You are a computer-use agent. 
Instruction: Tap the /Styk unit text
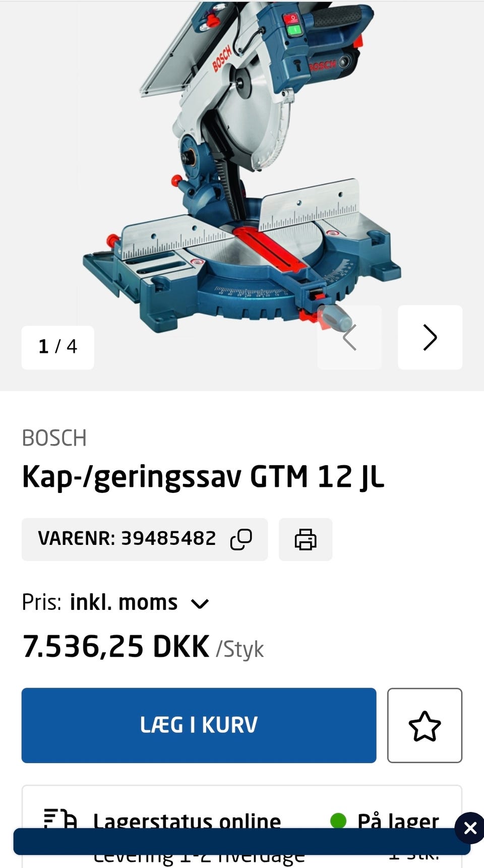240,649
